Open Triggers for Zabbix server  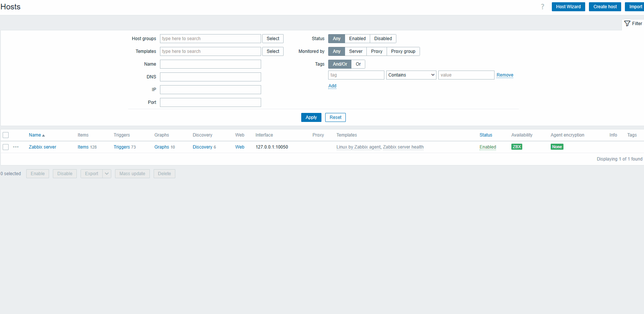pos(122,147)
